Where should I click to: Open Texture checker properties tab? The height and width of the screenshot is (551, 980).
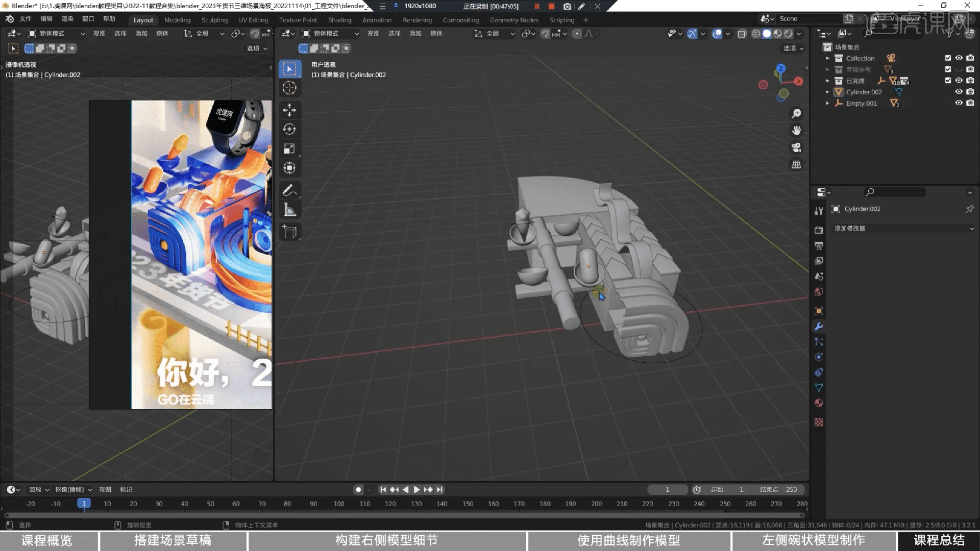(819, 422)
